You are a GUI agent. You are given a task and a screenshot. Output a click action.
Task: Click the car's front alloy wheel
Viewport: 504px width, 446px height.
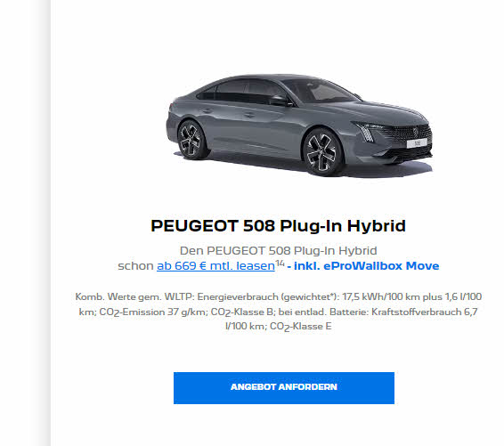[x=323, y=152]
